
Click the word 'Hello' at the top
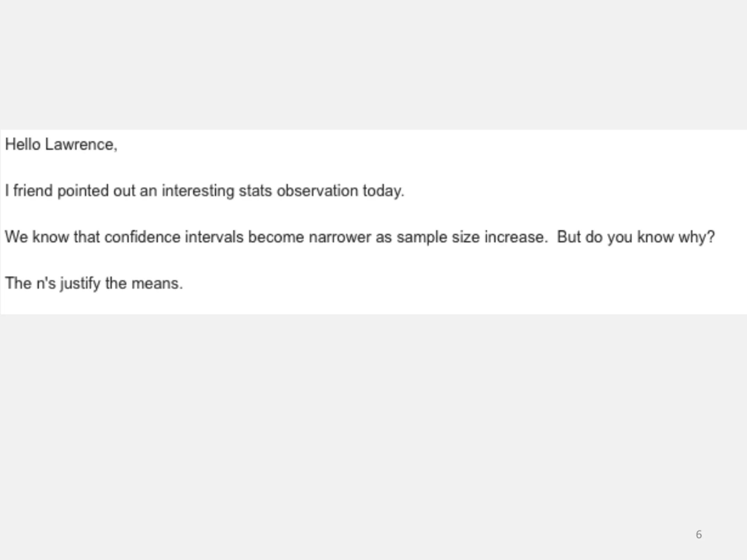pyautogui.click(x=23, y=144)
